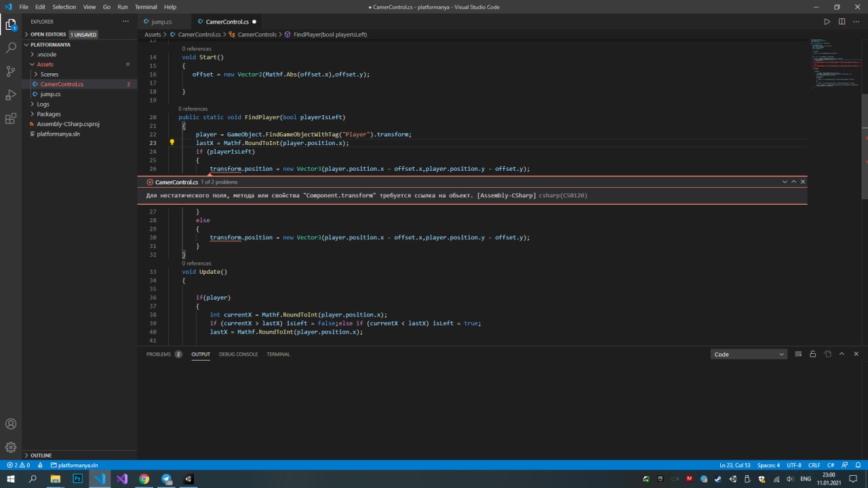Switch to the Problems panel tab
The image size is (868, 488).
[x=159, y=354]
